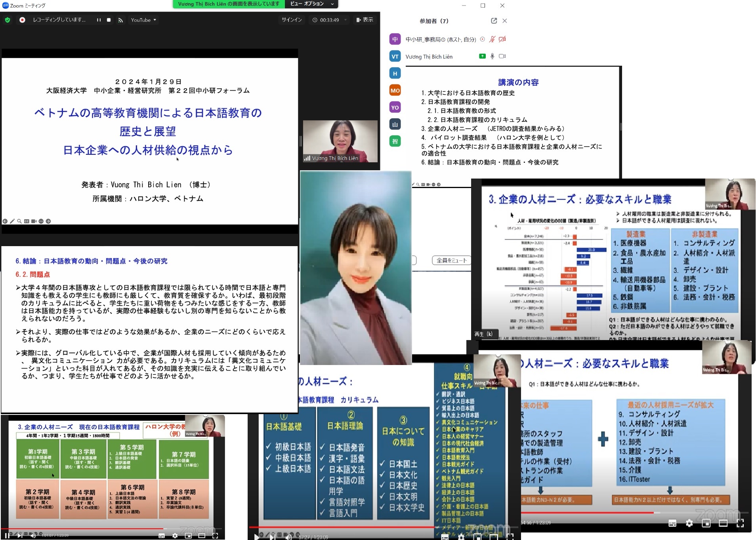Toggle microphone of Vương Thị Bích Liên

492,56
